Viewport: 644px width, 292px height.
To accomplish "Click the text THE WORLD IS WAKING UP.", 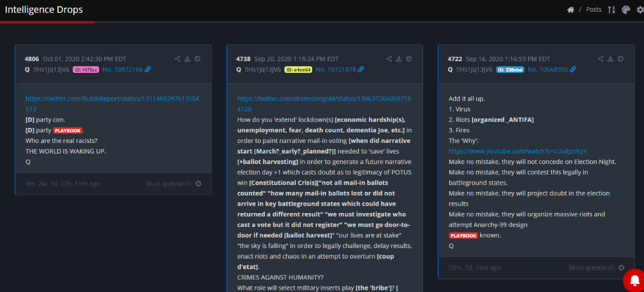I will point(66,151).
